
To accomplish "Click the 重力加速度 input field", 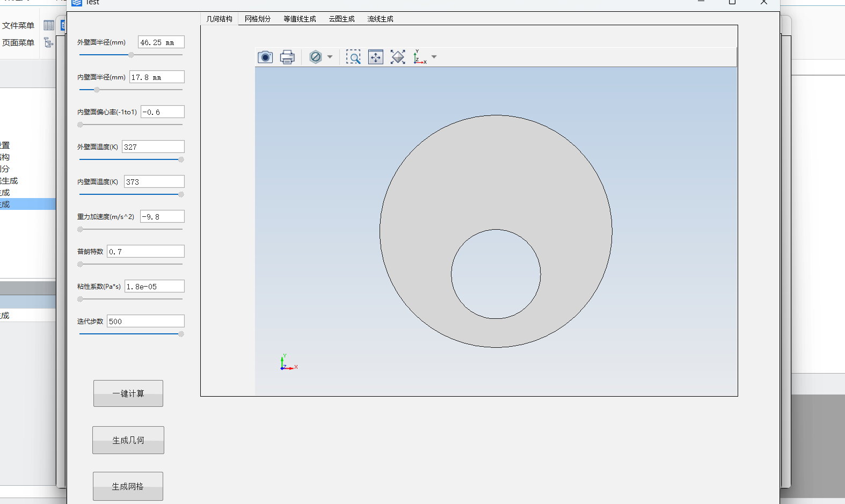I will 162,217.
